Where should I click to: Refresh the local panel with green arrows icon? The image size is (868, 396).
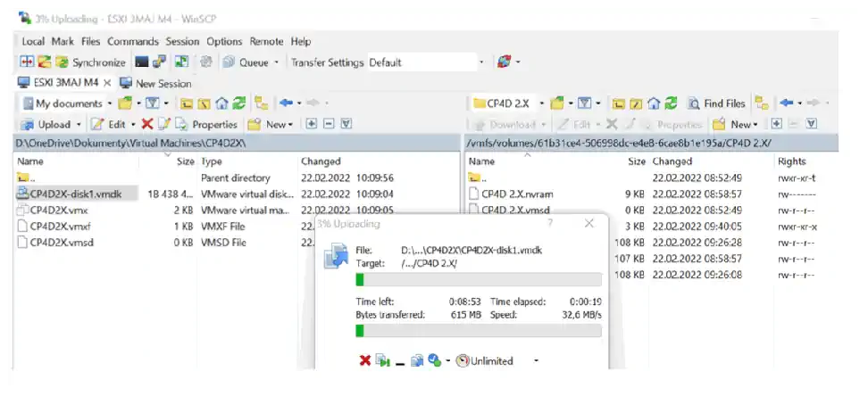coord(239,103)
